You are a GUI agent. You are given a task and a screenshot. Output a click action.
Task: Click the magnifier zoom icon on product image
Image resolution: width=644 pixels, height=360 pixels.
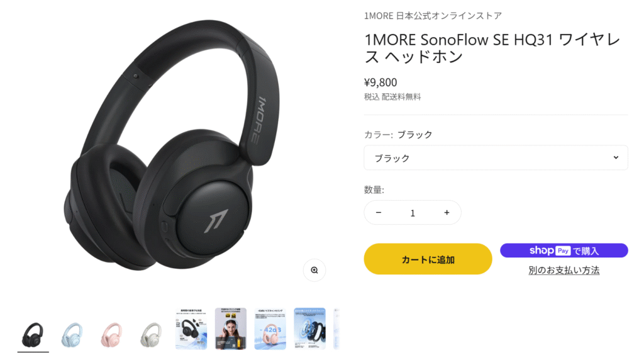click(314, 270)
